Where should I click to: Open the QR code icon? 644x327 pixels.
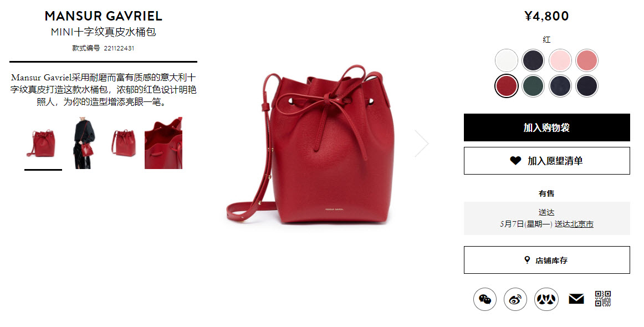603,299
